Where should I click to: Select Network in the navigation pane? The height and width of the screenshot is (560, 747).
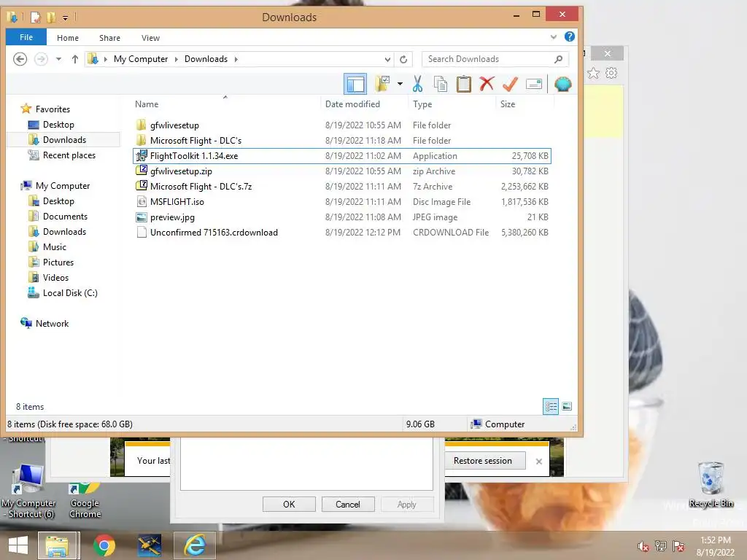[52, 323]
